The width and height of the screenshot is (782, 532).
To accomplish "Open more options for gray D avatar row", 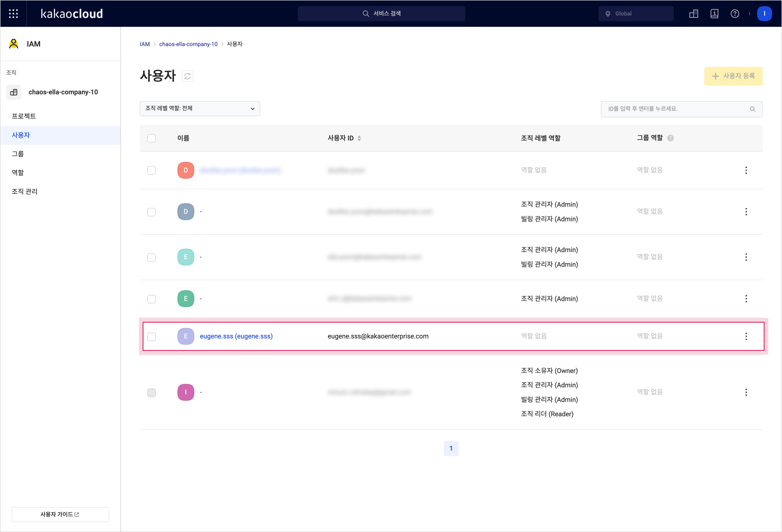I will tap(746, 212).
